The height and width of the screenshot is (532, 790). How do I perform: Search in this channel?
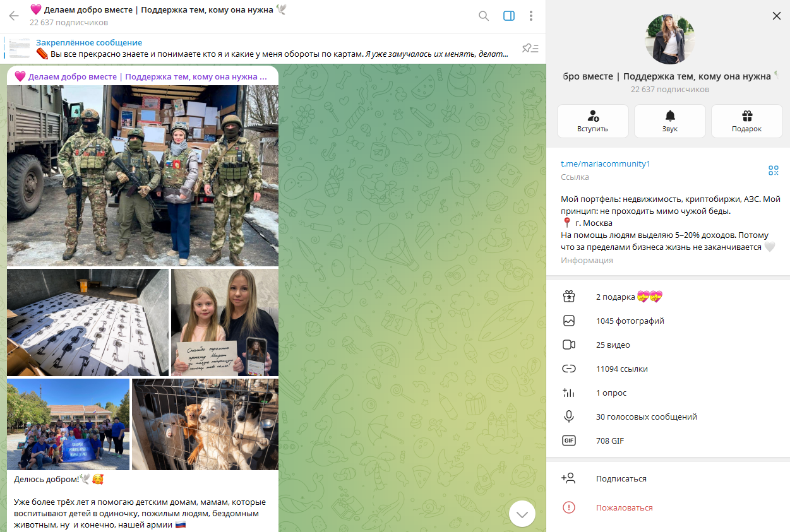click(x=484, y=16)
